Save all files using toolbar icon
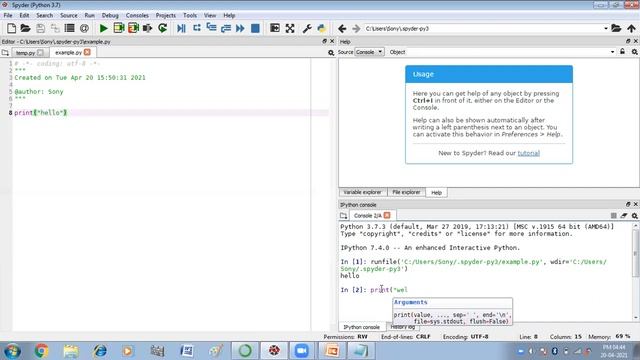This screenshot has width=640, height=360. pyautogui.click(x=55, y=28)
